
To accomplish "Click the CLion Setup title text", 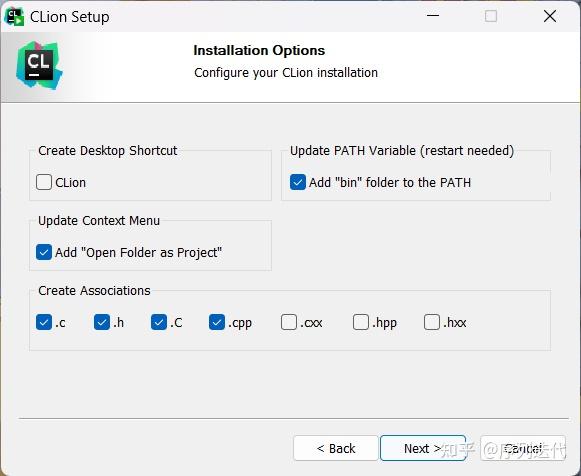I will pos(70,17).
